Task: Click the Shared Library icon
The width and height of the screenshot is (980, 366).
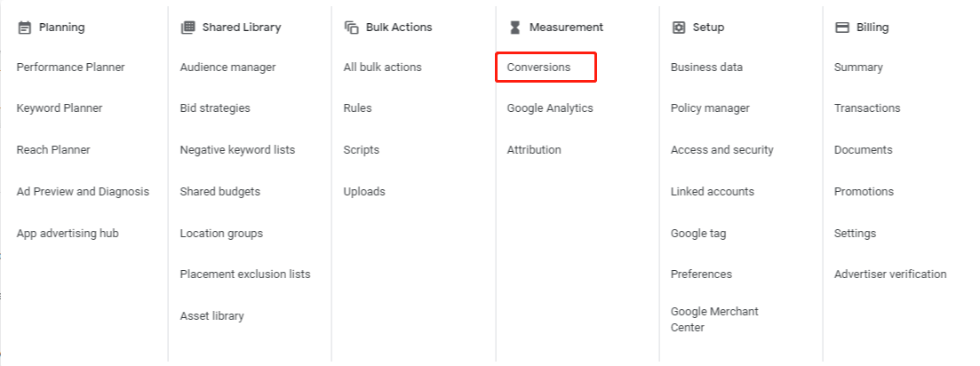Action: (x=187, y=28)
